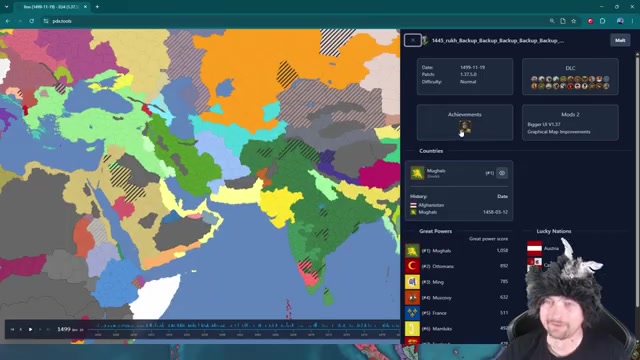Click the Mughals flag in History list
The image size is (640, 360).
click(x=413, y=212)
